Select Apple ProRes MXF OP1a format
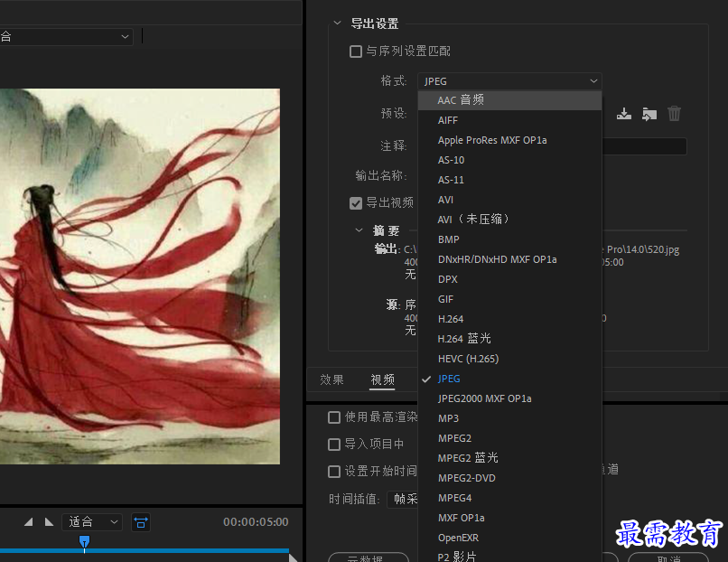Screen dimensions: 728x562 coord(509,140)
